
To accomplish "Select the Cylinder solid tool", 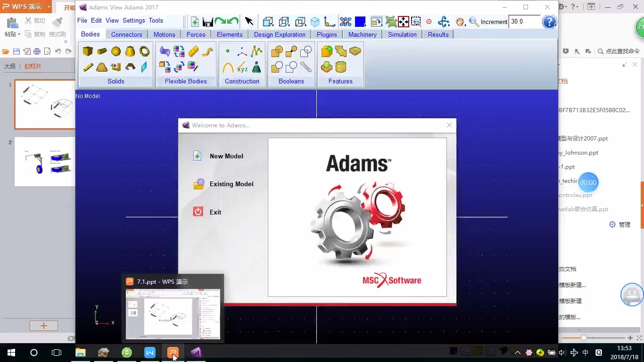I will pyautogui.click(x=102, y=51).
